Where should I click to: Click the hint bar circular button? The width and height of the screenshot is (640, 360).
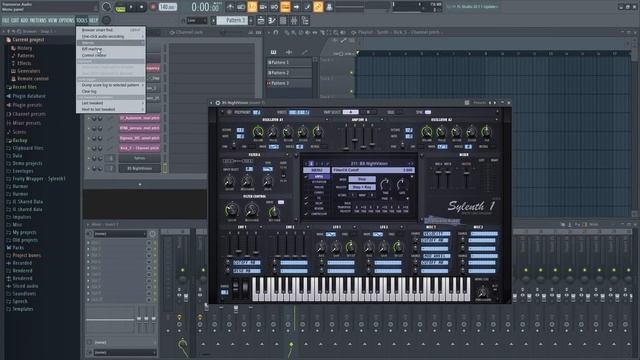[106, 7]
